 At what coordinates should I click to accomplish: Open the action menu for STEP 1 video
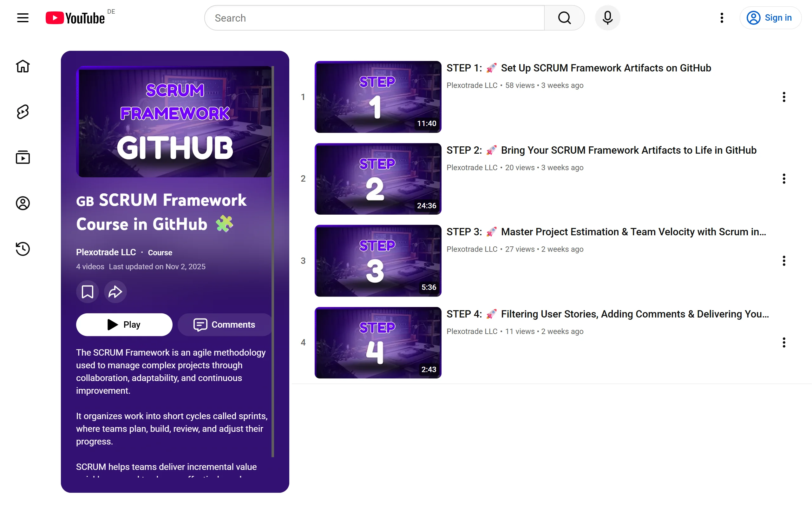click(784, 97)
